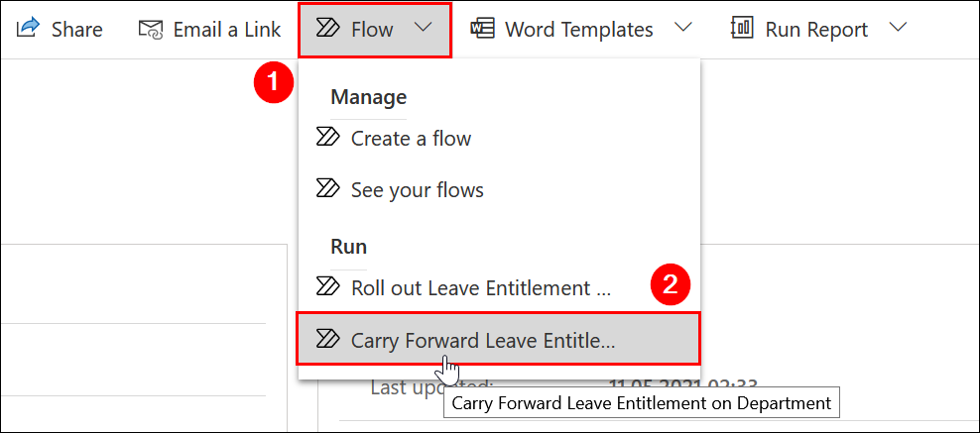Collapse the Flow dropdown chevron
980x433 pixels.
click(424, 29)
